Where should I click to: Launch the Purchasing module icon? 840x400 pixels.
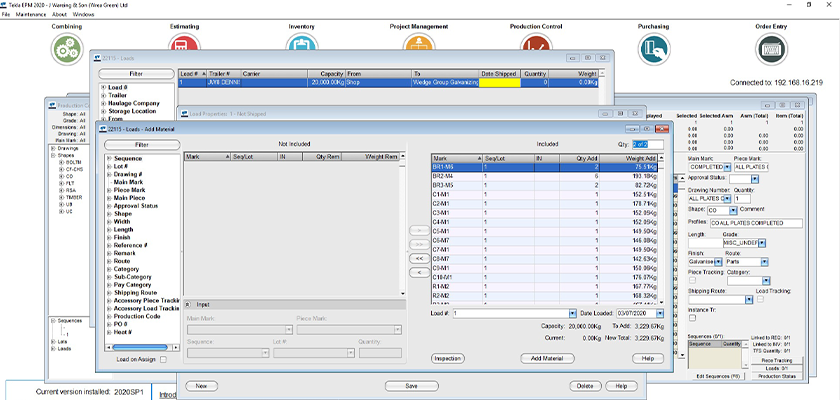pyautogui.click(x=653, y=47)
